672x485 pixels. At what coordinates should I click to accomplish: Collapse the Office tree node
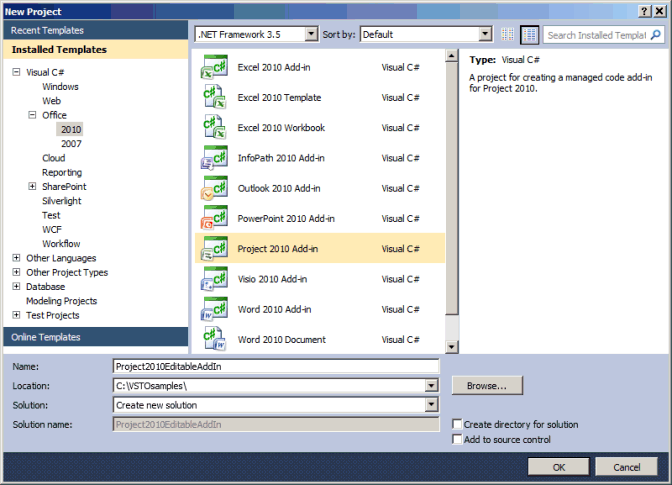(32, 114)
